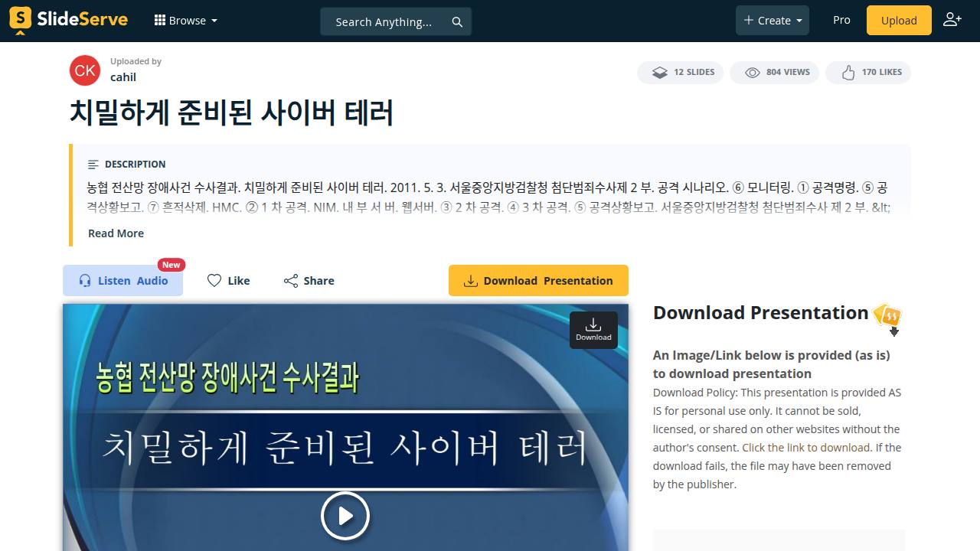Screen dimensions: 980x551
Task: Click the 804 Views eye badge
Action: click(x=775, y=73)
